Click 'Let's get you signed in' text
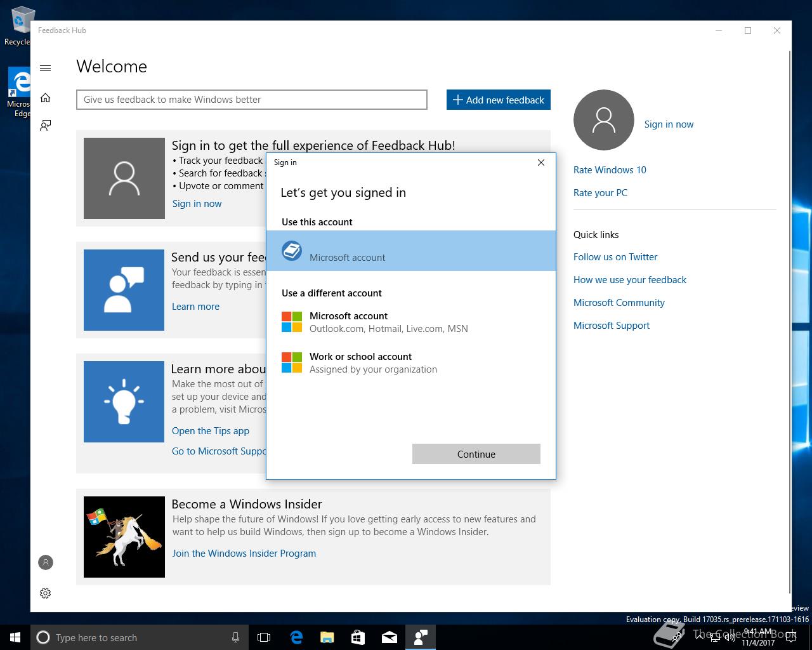 click(x=343, y=193)
